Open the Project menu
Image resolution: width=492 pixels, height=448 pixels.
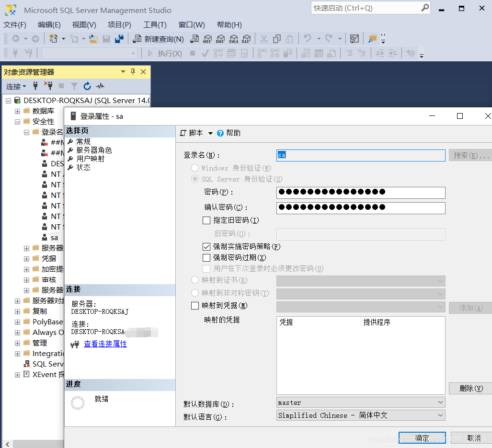click(119, 25)
